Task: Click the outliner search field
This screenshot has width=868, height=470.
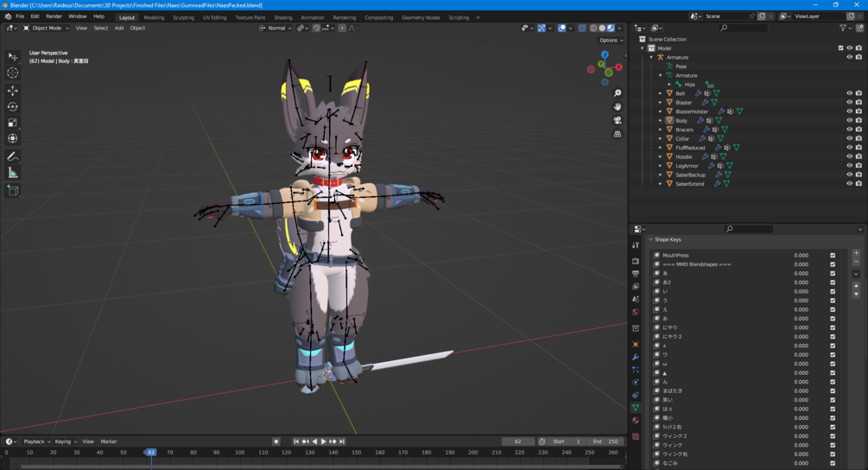Action: (744, 29)
